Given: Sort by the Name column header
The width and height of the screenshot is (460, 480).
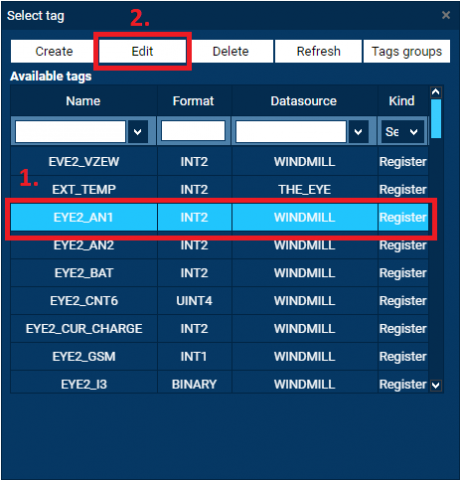Looking at the screenshot, I should click(x=83, y=101).
